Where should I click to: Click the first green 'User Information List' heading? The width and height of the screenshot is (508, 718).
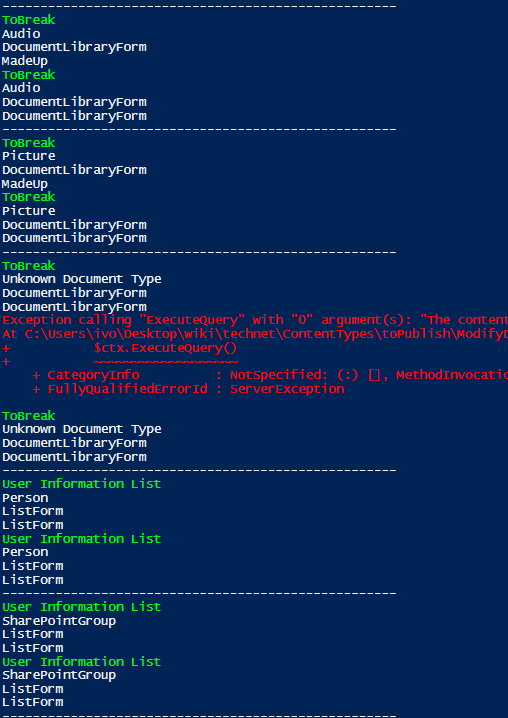tap(82, 484)
